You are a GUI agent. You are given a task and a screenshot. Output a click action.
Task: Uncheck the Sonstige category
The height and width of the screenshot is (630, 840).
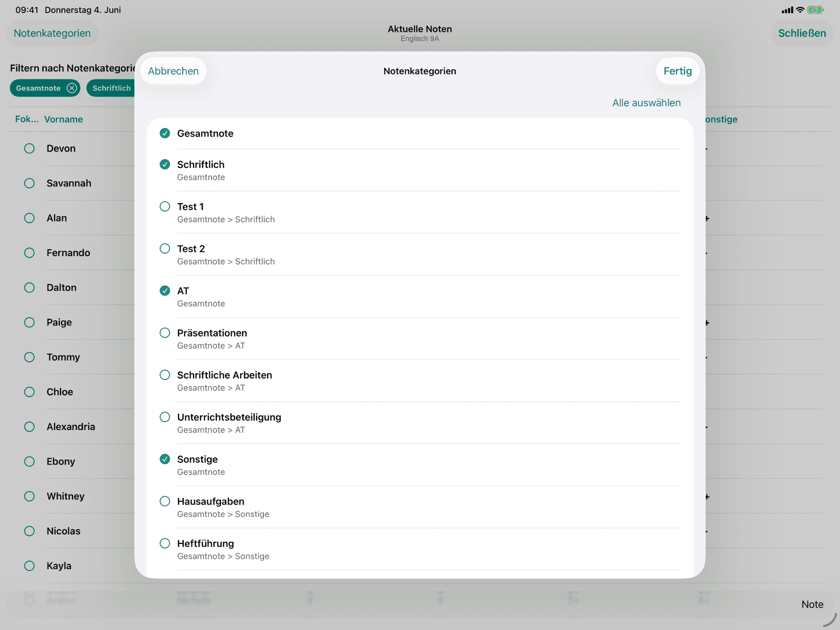[165, 459]
